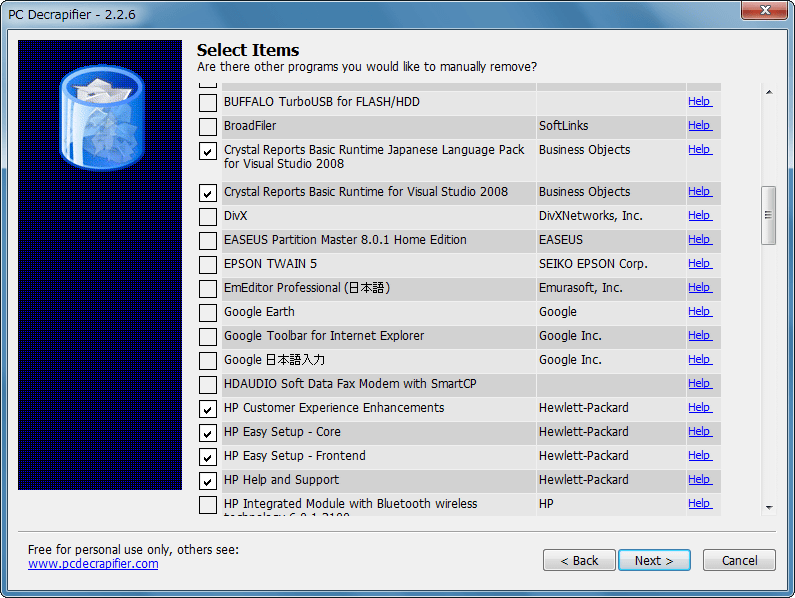
Task: Click the Google Earth program name
Action: (259, 312)
